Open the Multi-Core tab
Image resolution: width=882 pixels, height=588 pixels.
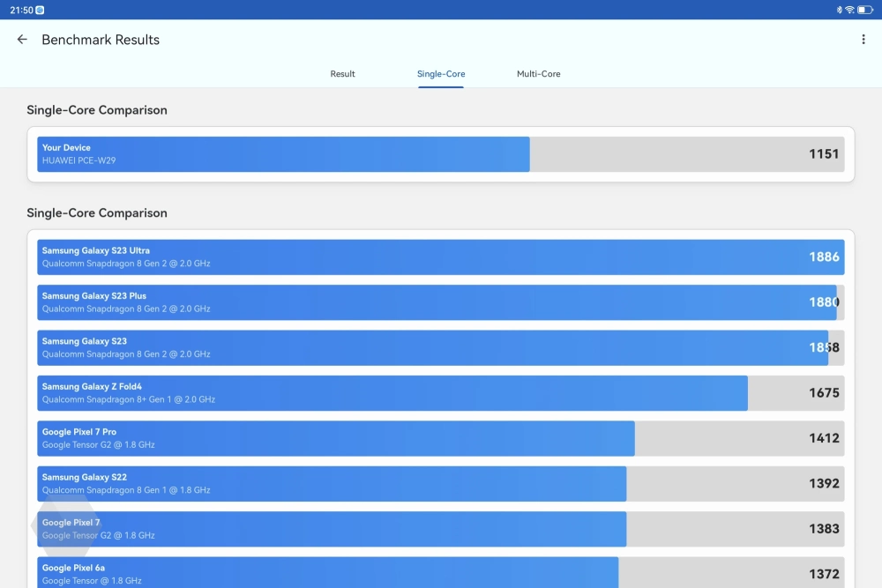tap(538, 74)
